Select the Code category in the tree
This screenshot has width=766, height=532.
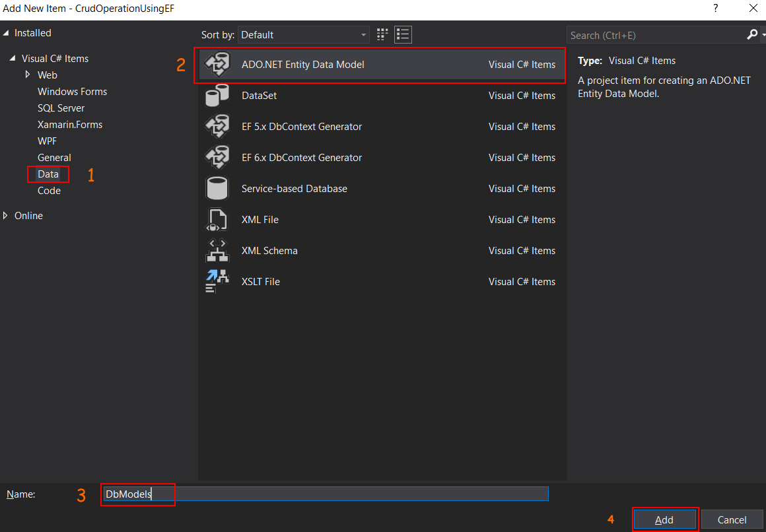point(49,190)
